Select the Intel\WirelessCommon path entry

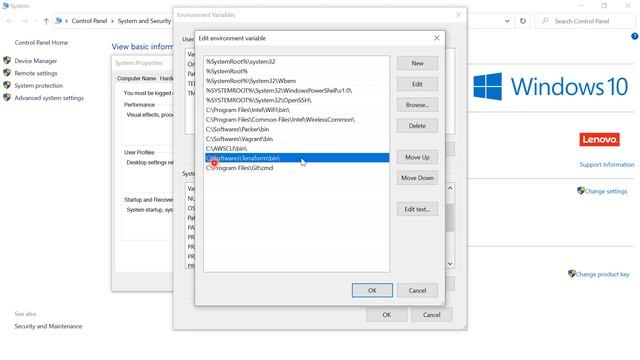[x=296, y=120]
